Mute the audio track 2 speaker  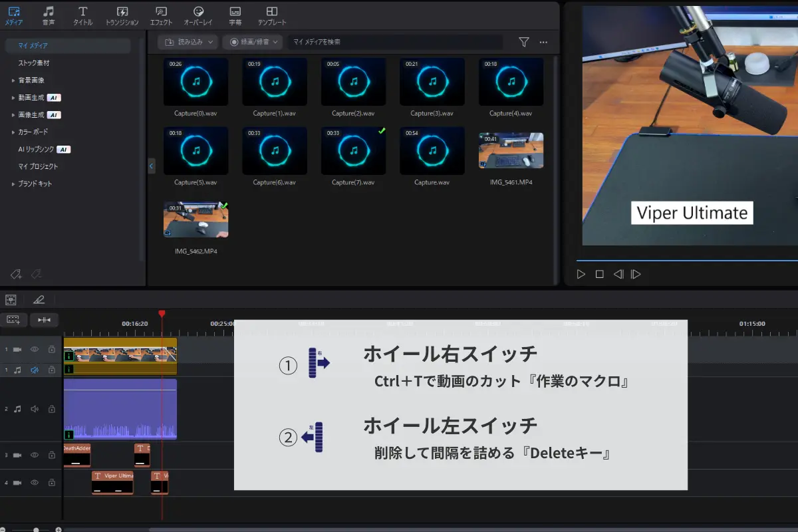click(x=35, y=409)
